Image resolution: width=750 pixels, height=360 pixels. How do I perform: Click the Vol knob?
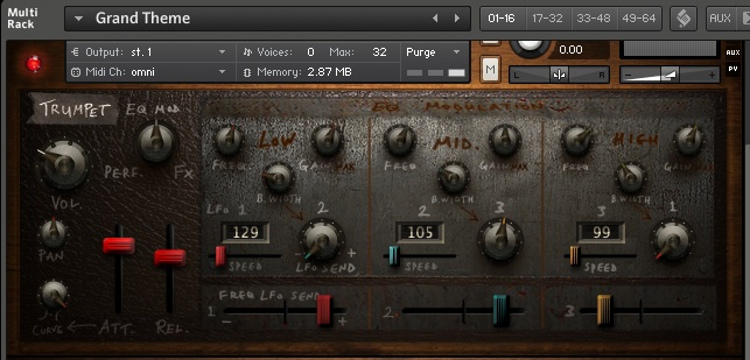[x=63, y=164]
